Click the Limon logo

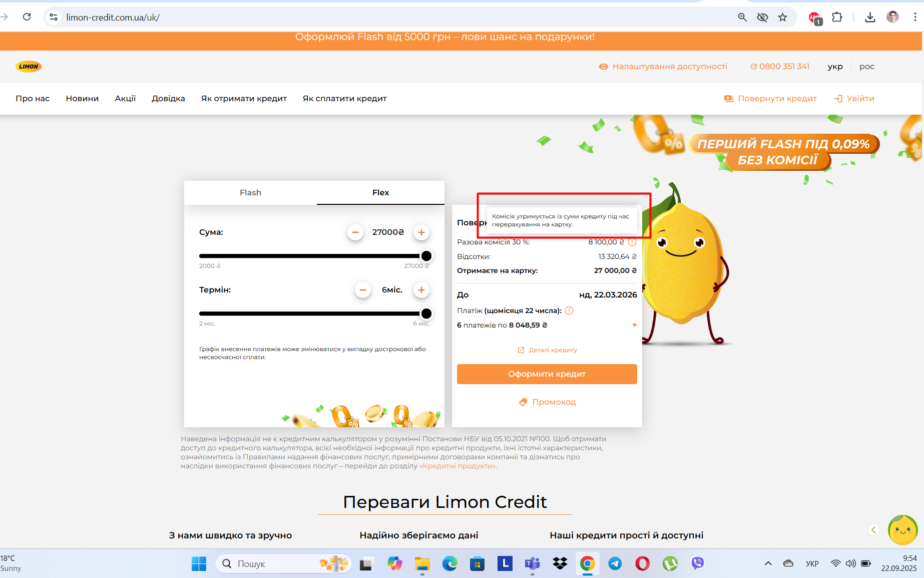pos(29,67)
